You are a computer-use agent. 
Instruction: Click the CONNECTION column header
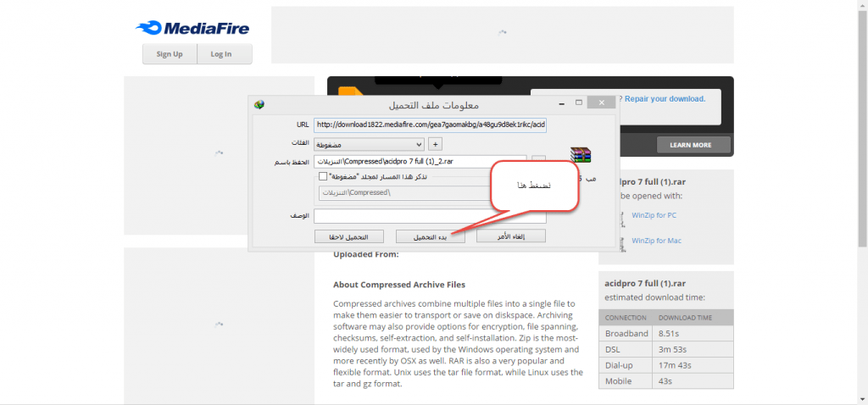pos(626,318)
